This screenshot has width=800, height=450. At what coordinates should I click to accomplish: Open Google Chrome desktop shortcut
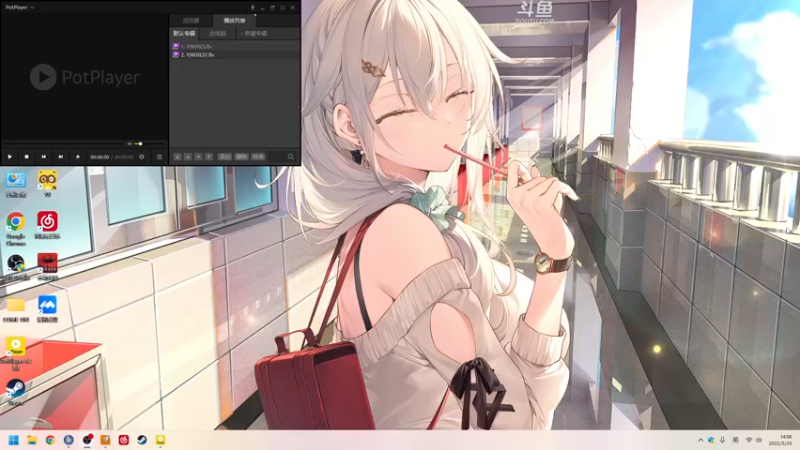point(16,229)
